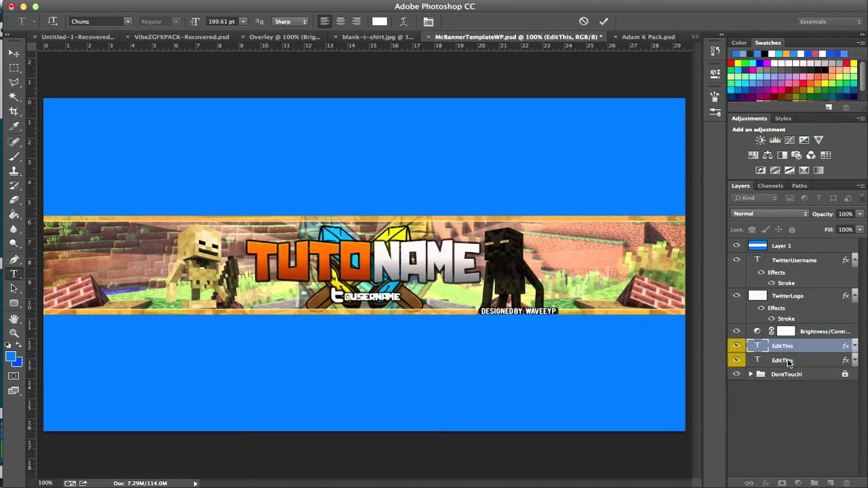The height and width of the screenshot is (488, 868).
Task: Select the Eraser tool
Action: click(x=14, y=200)
